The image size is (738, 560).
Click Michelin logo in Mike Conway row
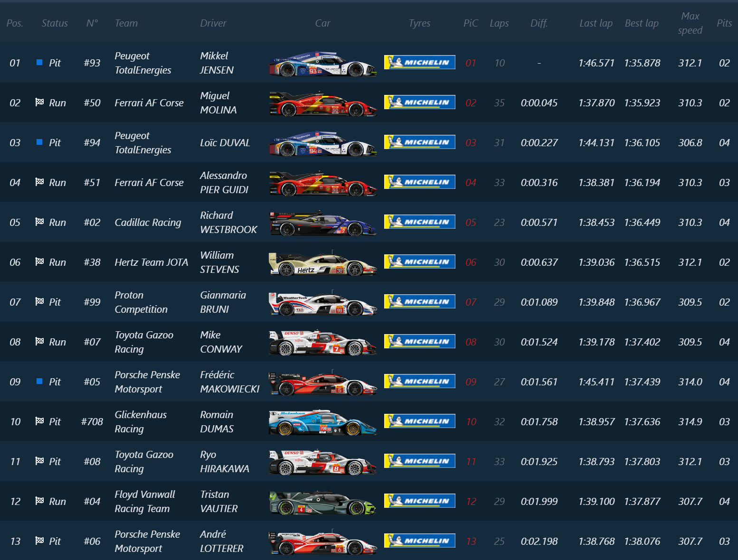[x=420, y=341]
